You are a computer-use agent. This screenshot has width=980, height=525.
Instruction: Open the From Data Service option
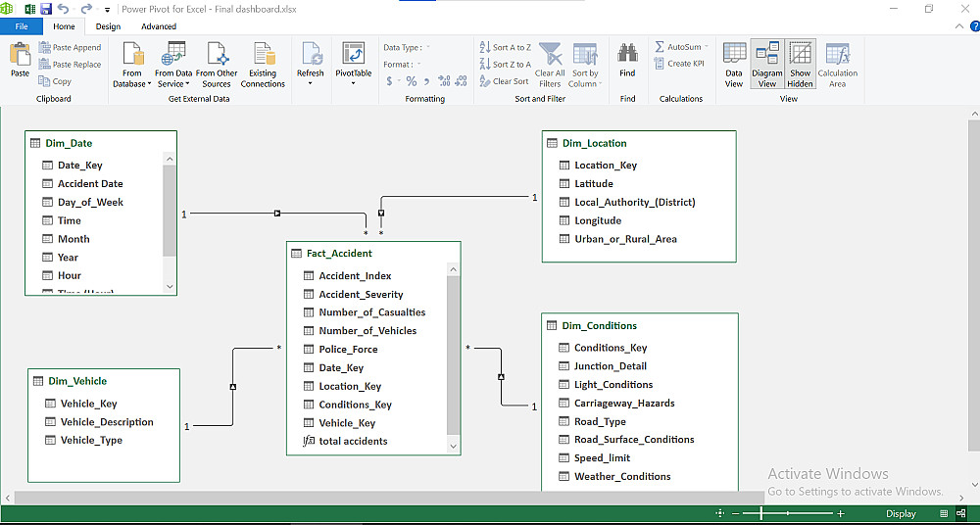click(x=173, y=65)
